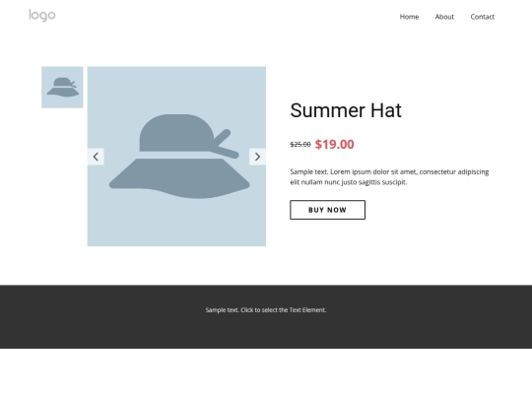Show previous product image with left arrow
Image resolution: width=532 pixels, height=399 pixels.
point(96,157)
